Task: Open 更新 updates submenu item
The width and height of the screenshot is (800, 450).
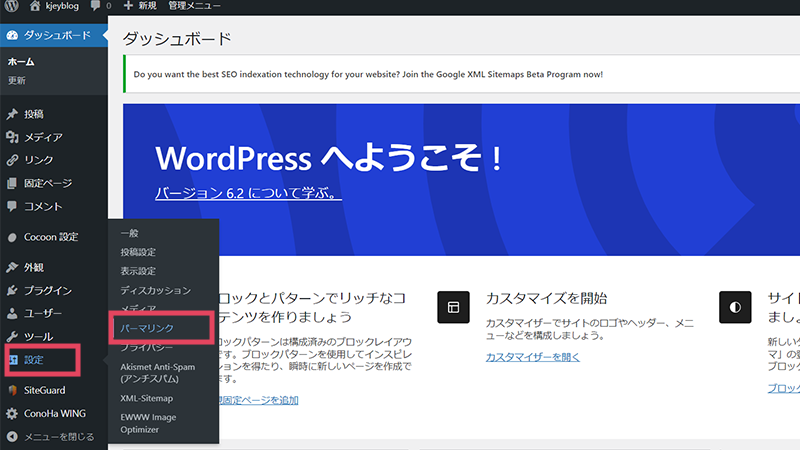Action: point(16,81)
